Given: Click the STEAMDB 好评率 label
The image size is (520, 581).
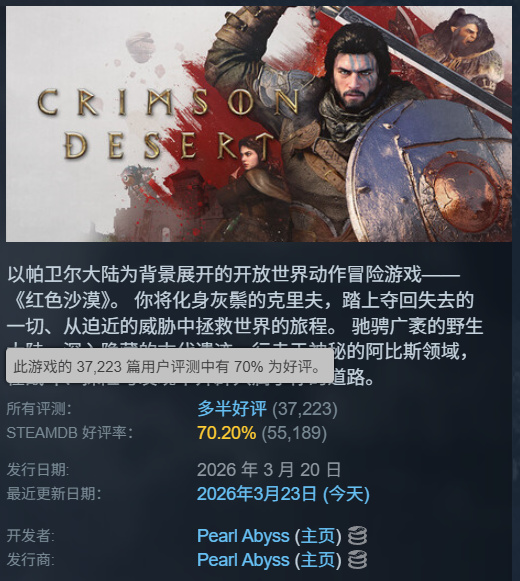Looking at the screenshot, I should tap(70, 433).
